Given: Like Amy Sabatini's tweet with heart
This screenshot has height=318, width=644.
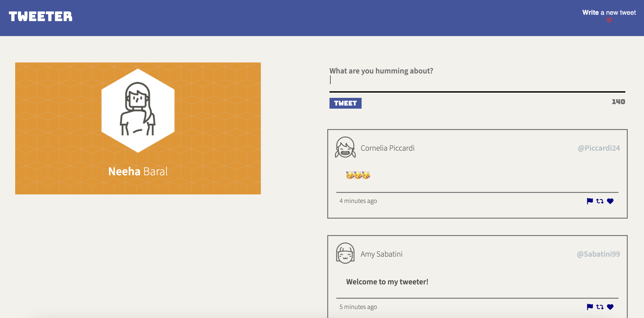Looking at the screenshot, I should click(610, 307).
